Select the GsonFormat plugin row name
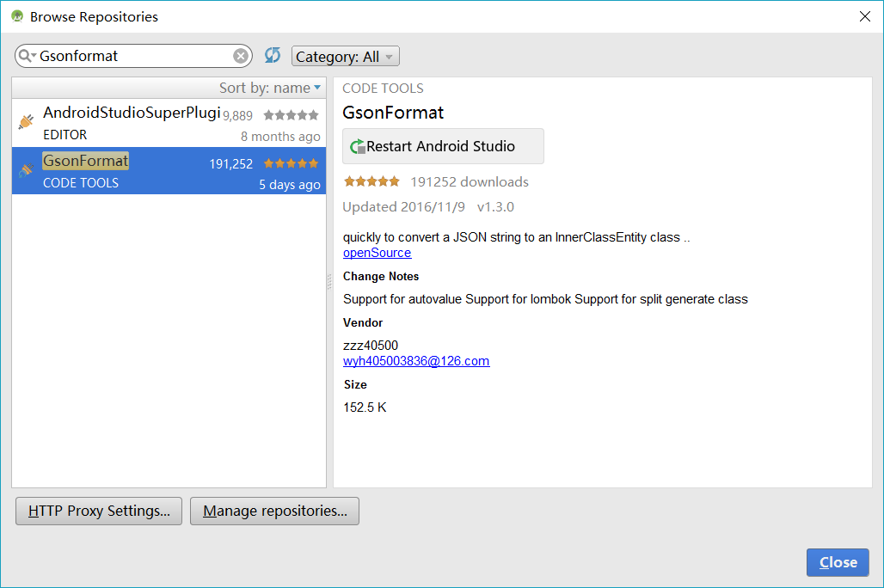 86,161
